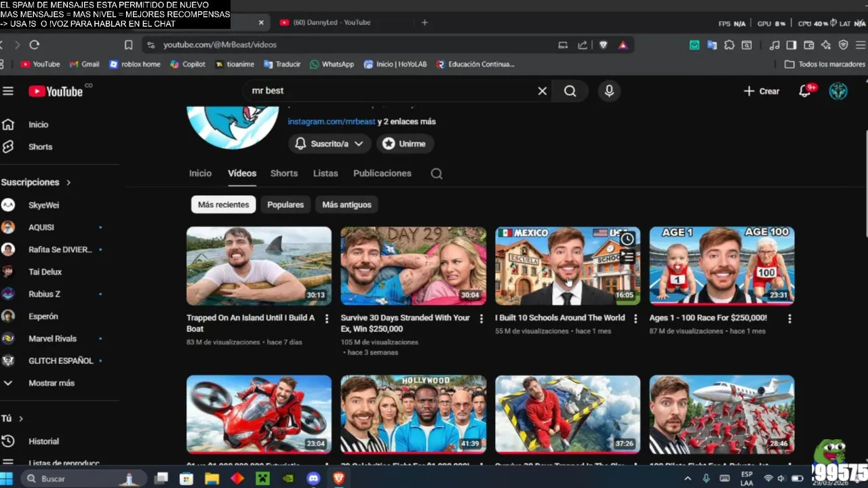
Task: Open options for Trapped On An Island video
Action: pyautogui.click(x=326, y=319)
